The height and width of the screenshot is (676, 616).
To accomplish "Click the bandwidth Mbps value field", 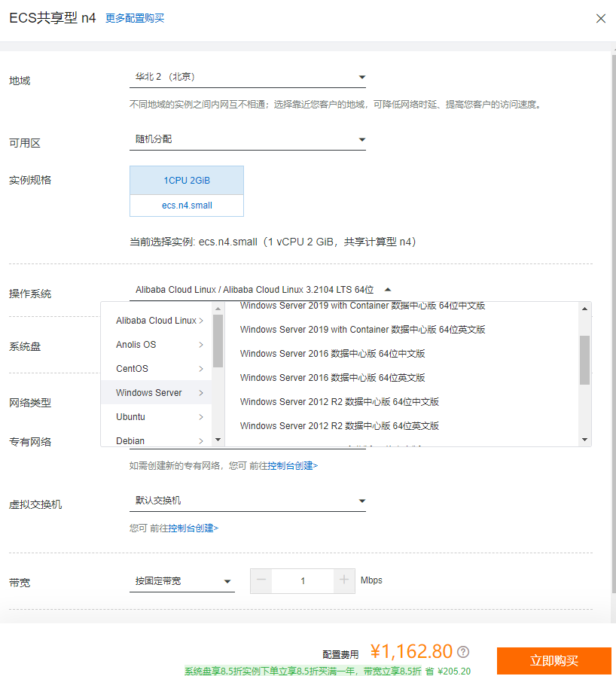I will click(x=303, y=581).
